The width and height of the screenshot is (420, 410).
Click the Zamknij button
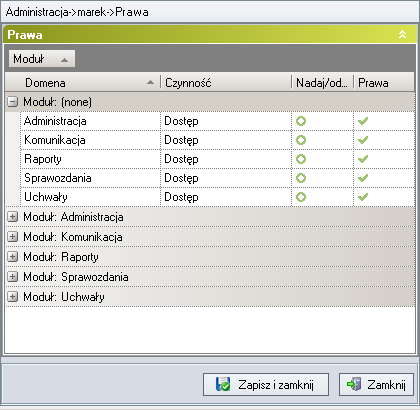point(376,384)
